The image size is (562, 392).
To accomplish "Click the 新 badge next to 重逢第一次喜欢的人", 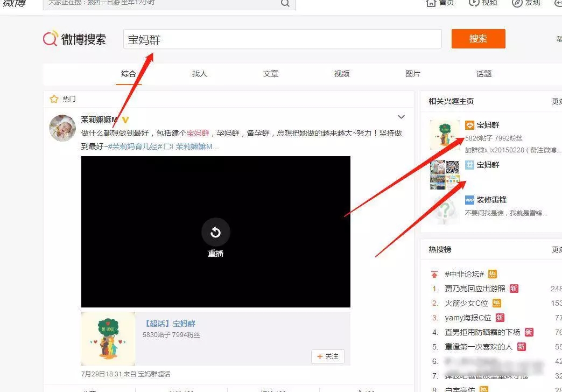I will tap(522, 346).
